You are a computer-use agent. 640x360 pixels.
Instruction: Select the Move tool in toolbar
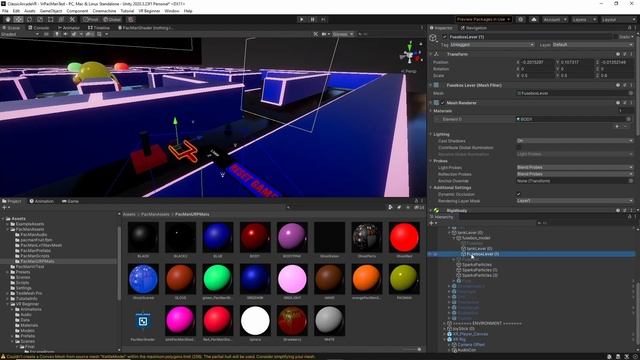pos(18,19)
